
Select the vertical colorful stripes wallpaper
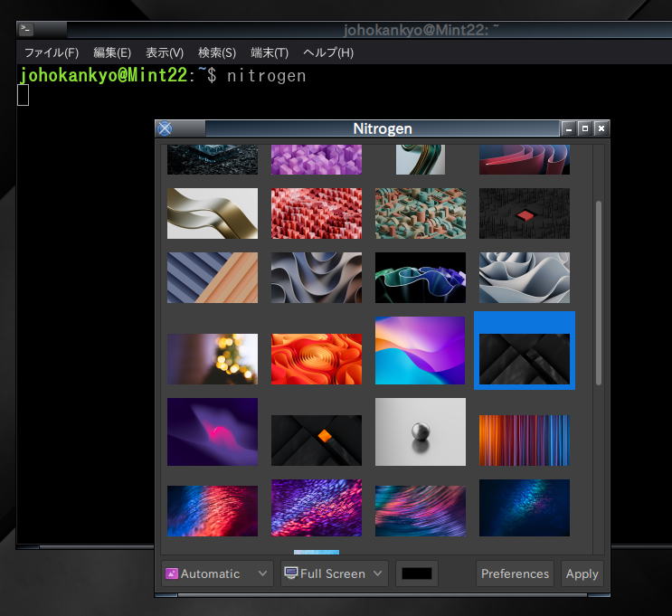click(524, 441)
